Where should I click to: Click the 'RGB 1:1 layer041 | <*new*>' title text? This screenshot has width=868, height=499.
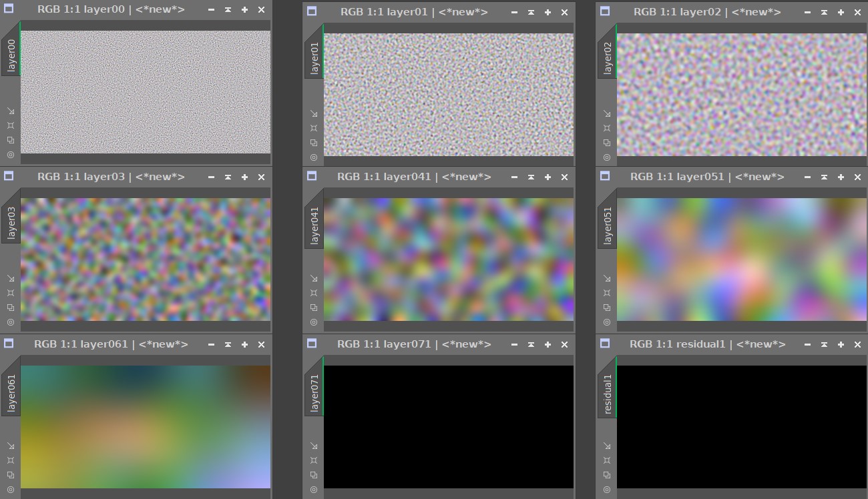click(x=414, y=177)
